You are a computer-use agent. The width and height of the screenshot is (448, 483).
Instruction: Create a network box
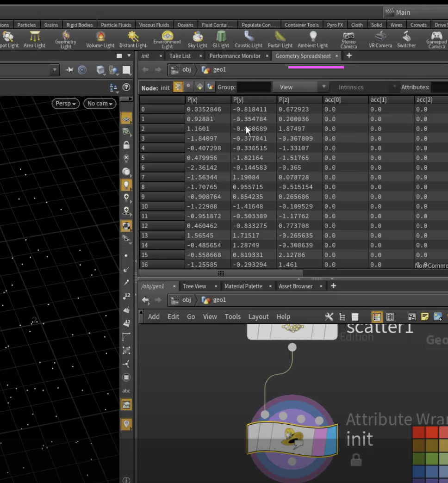(x=411, y=316)
